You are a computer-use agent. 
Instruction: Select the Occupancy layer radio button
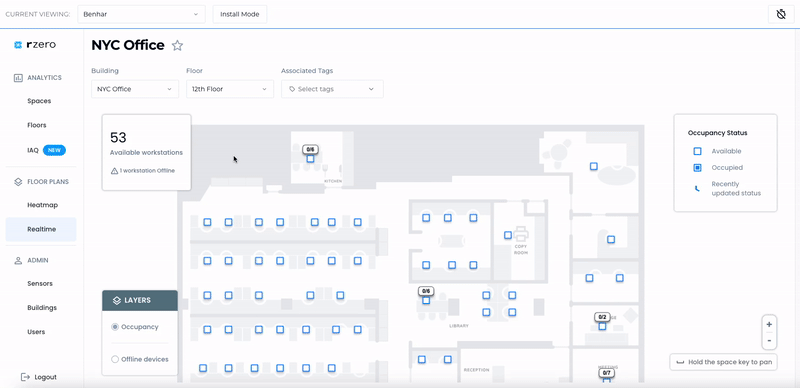pos(115,327)
